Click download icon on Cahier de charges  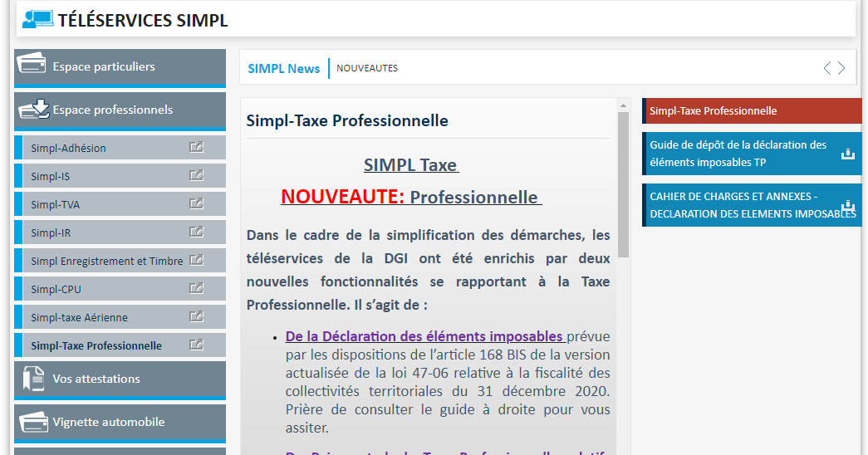(x=847, y=206)
